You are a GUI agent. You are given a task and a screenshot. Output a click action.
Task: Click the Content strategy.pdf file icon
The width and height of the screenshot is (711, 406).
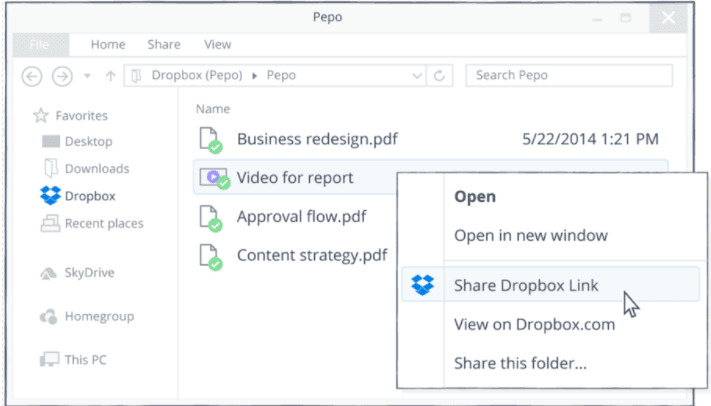pos(209,256)
